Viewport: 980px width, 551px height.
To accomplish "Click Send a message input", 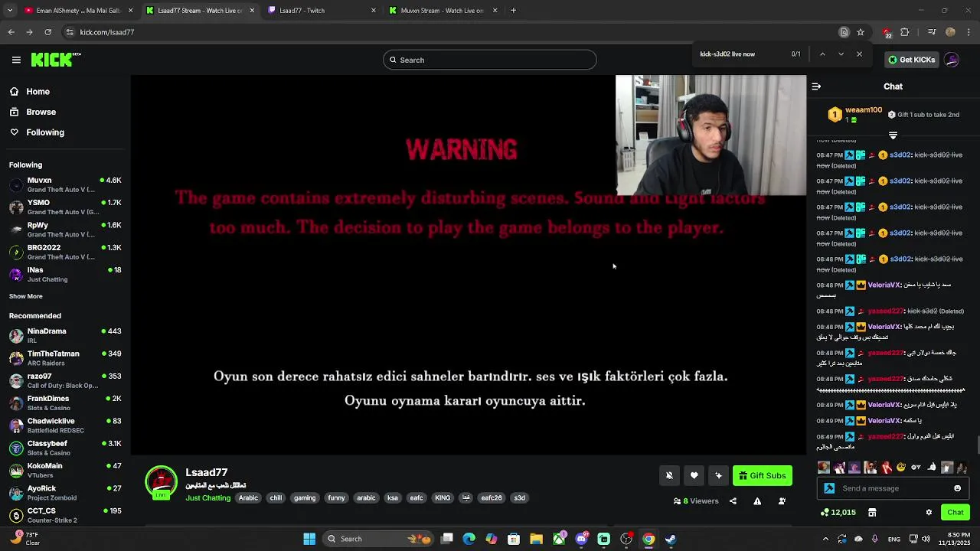I will [892, 488].
